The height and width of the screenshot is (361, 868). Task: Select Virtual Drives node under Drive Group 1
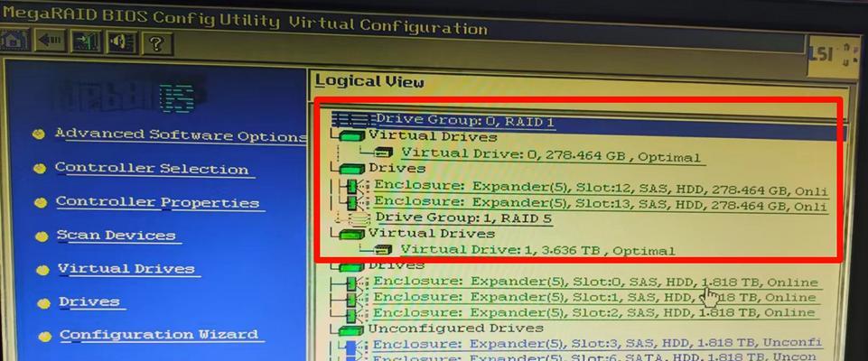click(431, 234)
